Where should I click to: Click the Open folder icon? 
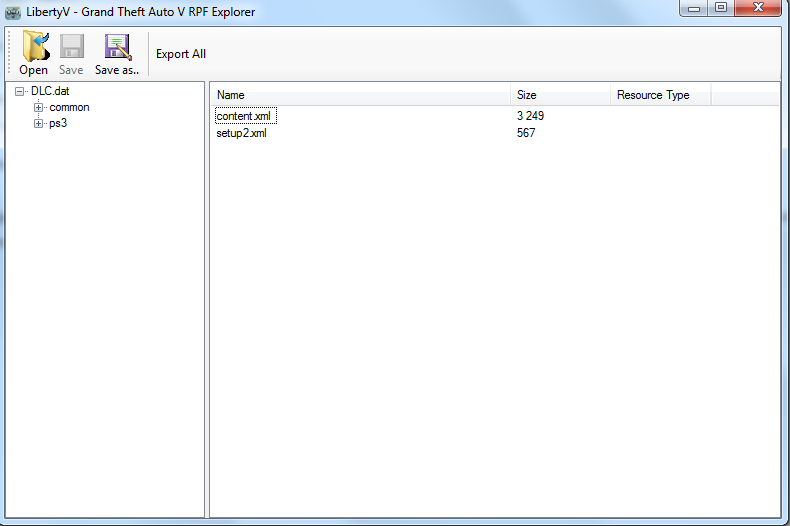pos(35,46)
